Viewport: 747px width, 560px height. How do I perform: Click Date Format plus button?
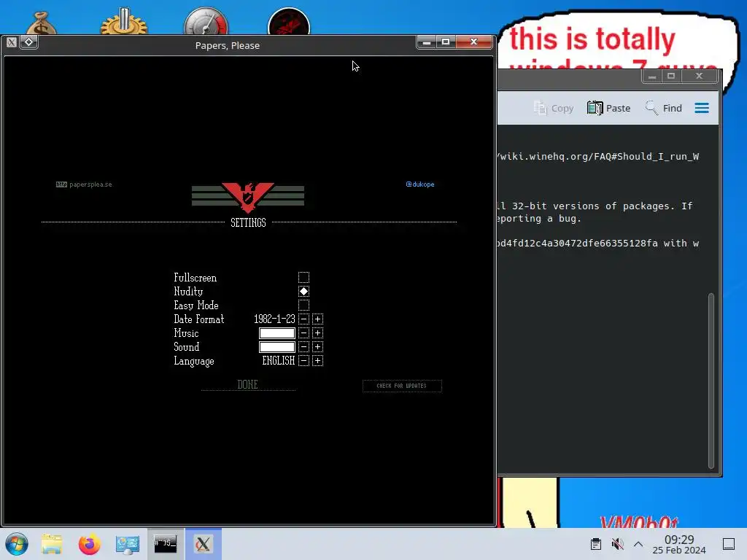318,319
